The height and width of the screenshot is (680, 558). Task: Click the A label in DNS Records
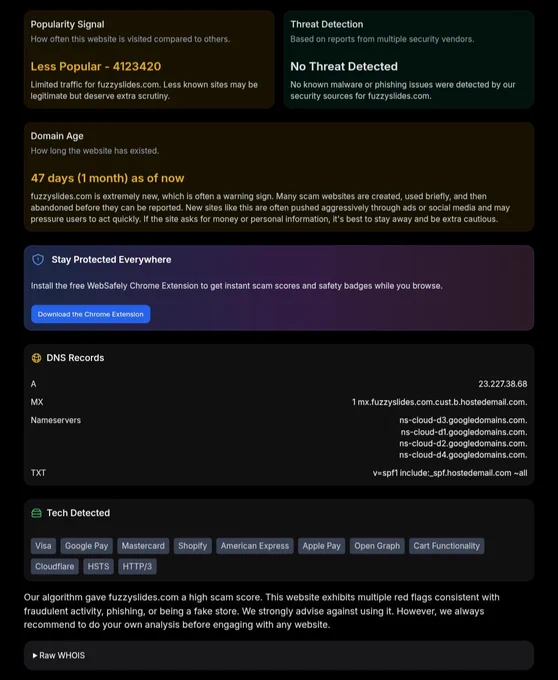pyautogui.click(x=33, y=384)
